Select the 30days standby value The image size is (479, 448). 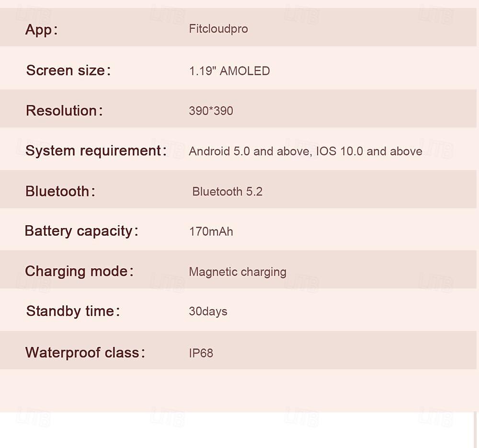208,311
